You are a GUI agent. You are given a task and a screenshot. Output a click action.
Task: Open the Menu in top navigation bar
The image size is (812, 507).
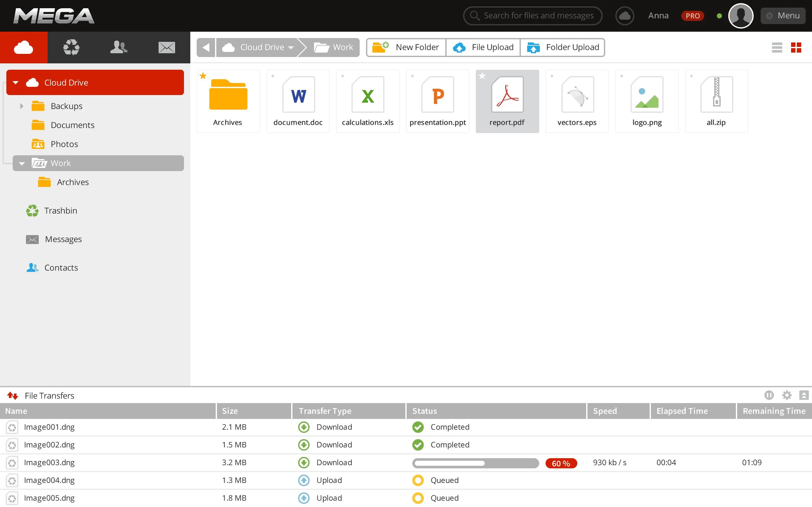pos(783,16)
